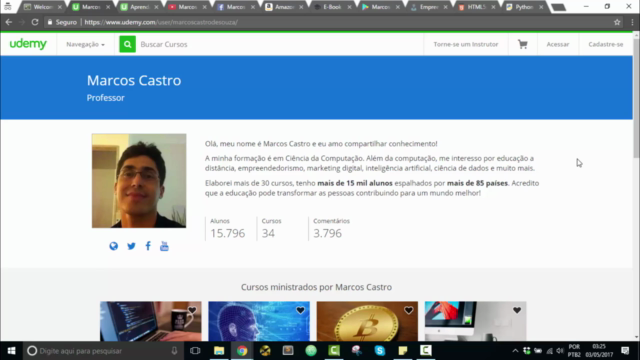Open the Windows notification center

625,351
